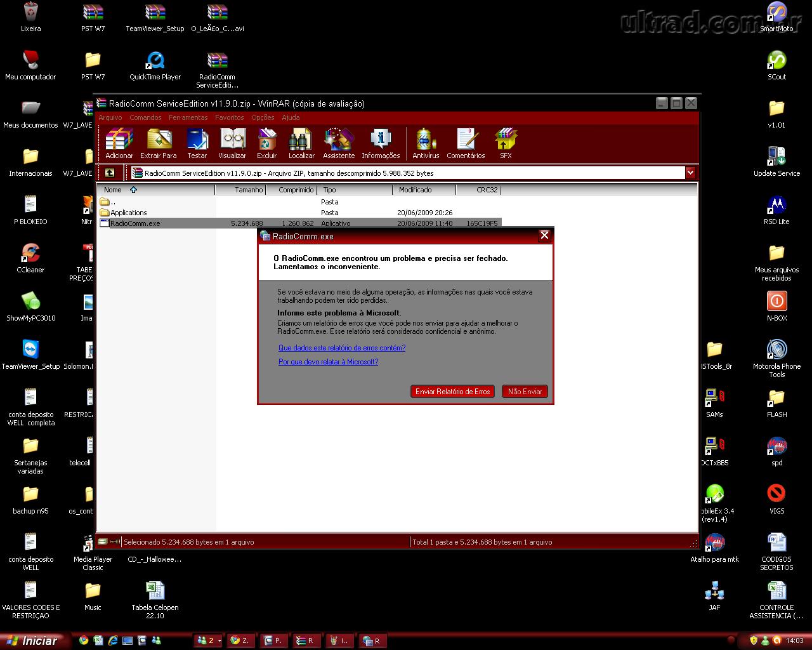812x650 pixels.
Task: Open the Favoritos menu
Action: [229, 117]
